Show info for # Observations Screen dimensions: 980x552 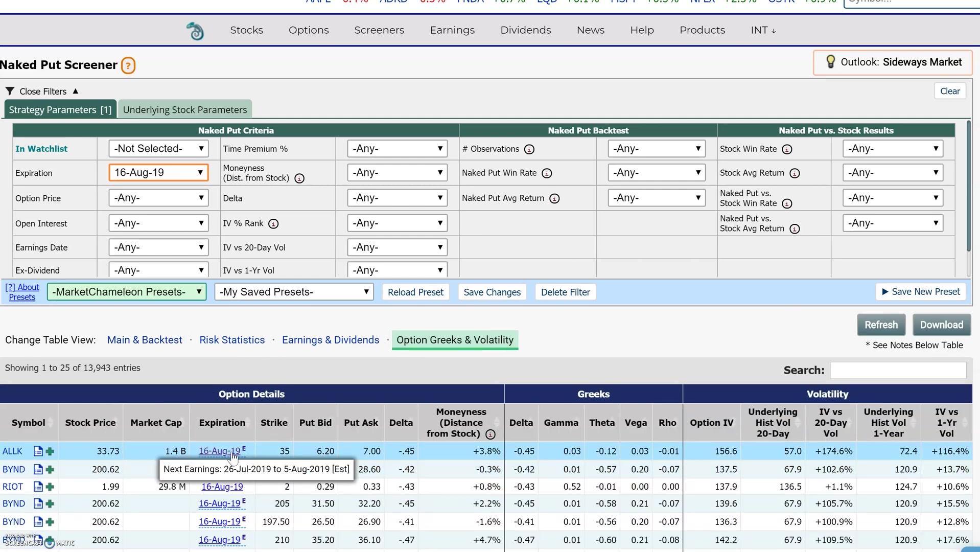(529, 149)
